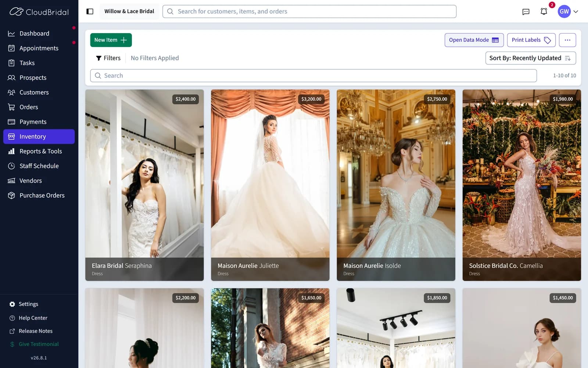Open Settings

pyautogui.click(x=28, y=304)
